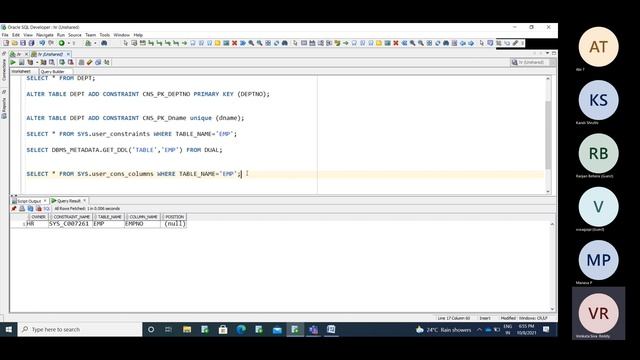Click the vertical scrollbar of SQL editor
The width and height of the screenshot is (640, 360).
548,135
